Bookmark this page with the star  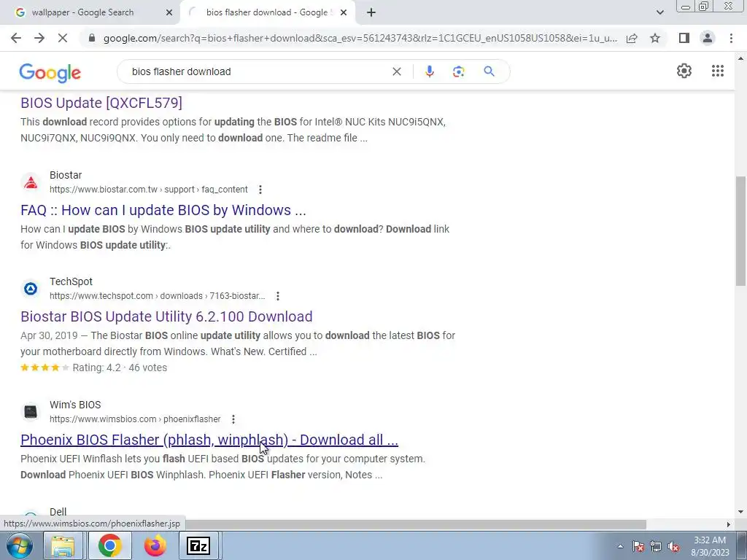click(x=655, y=38)
